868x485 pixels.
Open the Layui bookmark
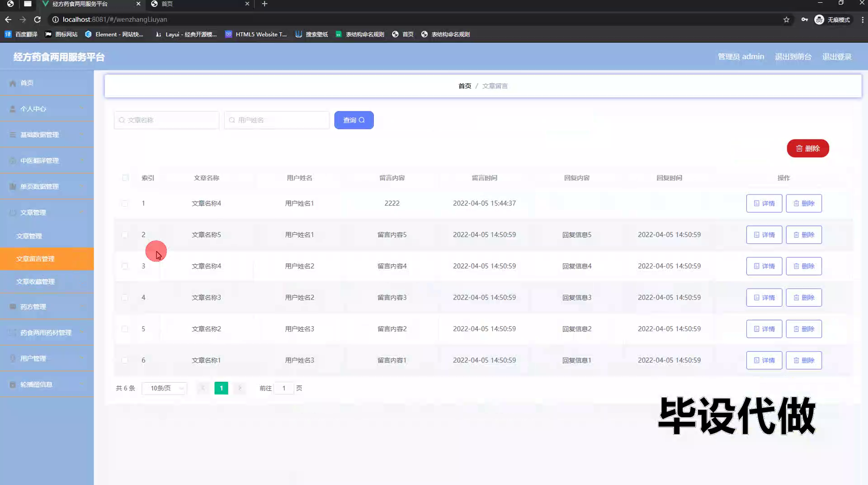pyautogui.click(x=186, y=34)
